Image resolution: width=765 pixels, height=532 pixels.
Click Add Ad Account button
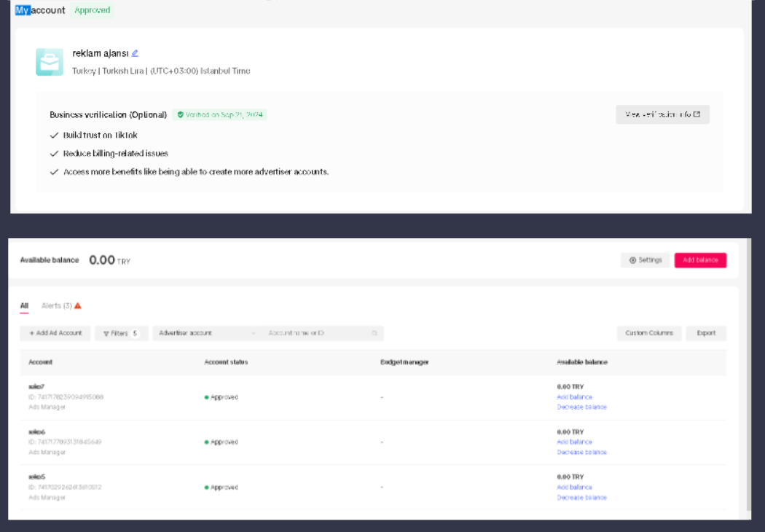point(55,333)
